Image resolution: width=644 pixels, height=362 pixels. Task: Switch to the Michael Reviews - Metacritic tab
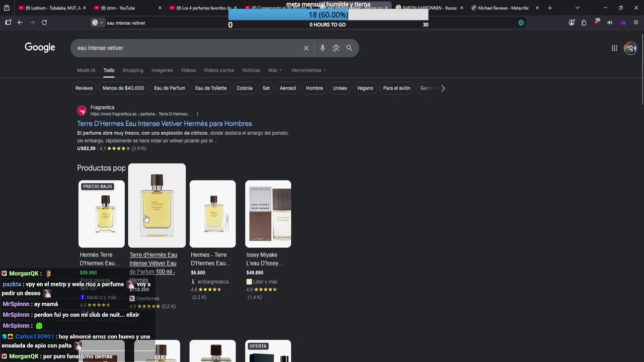(505, 8)
